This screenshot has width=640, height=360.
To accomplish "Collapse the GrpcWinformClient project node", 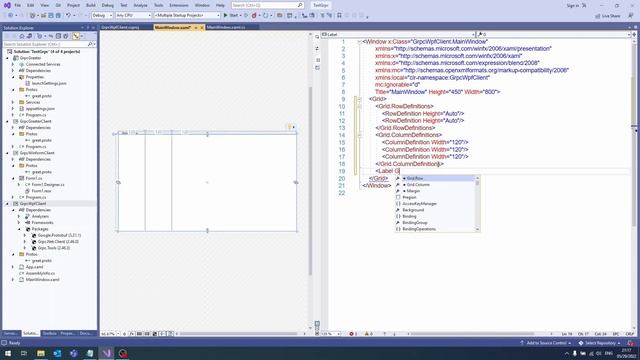I will point(7,153).
